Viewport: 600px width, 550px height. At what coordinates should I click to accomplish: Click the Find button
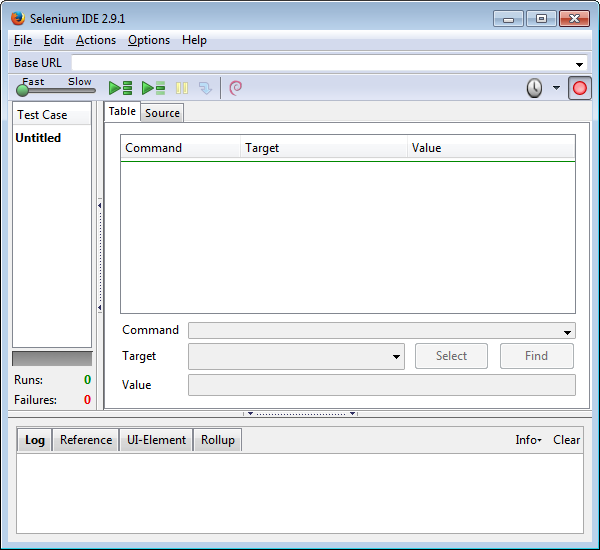[x=536, y=356]
